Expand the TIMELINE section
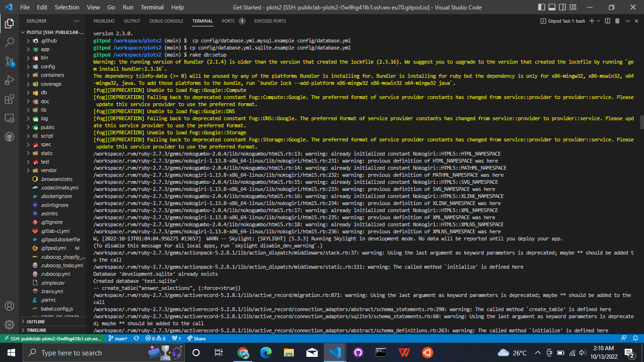This screenshot has width=644, height=362. pyautogui.click(x=52, y=330)
